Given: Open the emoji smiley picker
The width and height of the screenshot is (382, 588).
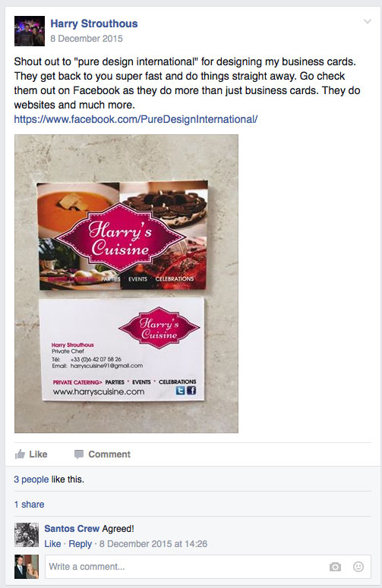Looking at the screenshot, I should pos(358,567).
